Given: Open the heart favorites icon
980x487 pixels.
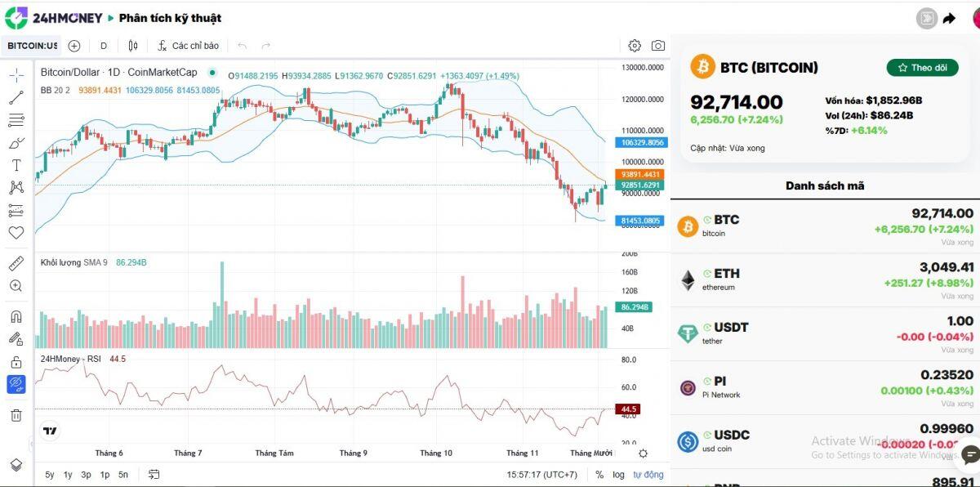Looking at the screenshot, I should (16, 233).
